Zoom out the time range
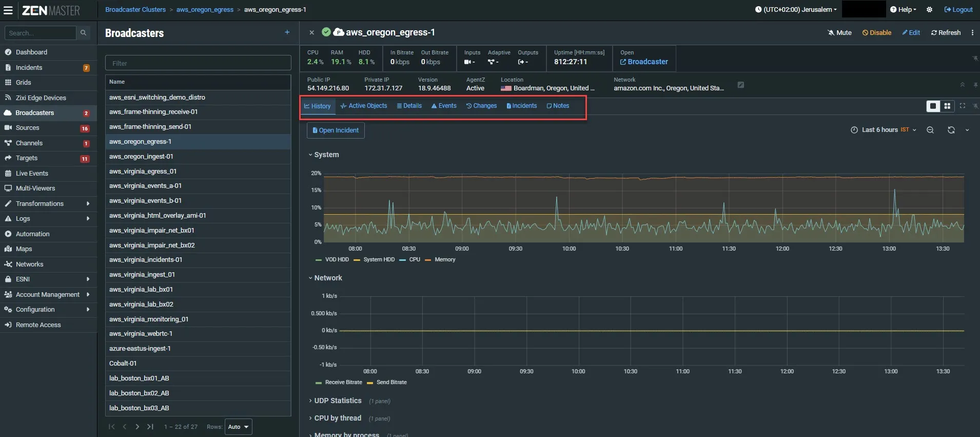 tap(930, 130)
